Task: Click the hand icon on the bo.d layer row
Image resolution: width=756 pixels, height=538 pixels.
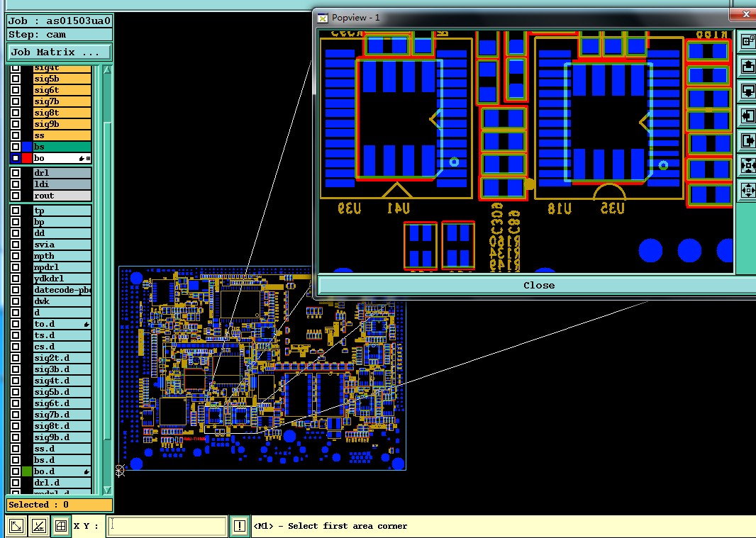Action: coord(87,471)
